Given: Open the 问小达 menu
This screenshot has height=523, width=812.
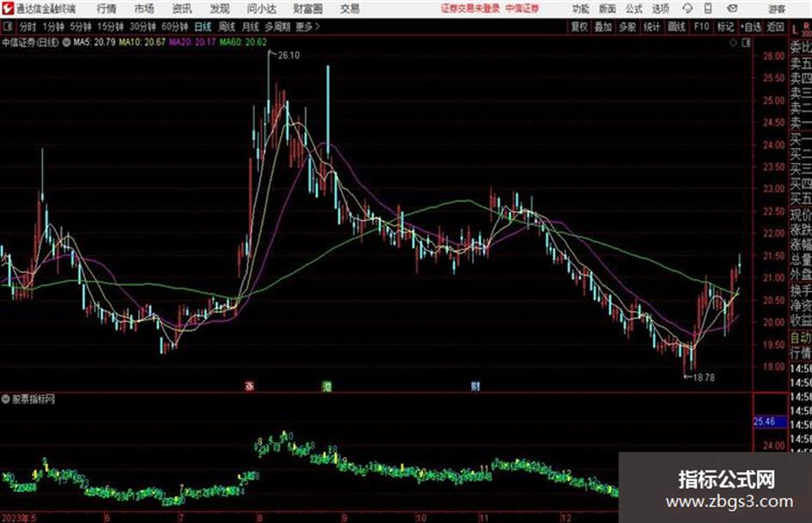Looking at the screenshot, I should [261, 9].
